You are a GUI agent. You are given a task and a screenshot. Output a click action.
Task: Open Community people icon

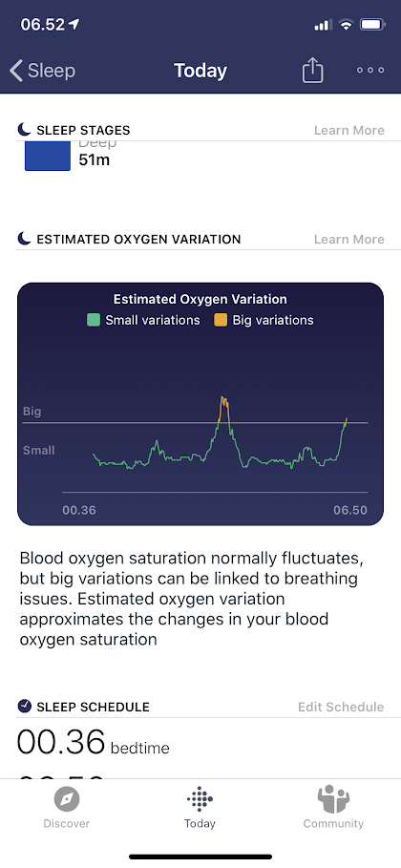(333, 799)
